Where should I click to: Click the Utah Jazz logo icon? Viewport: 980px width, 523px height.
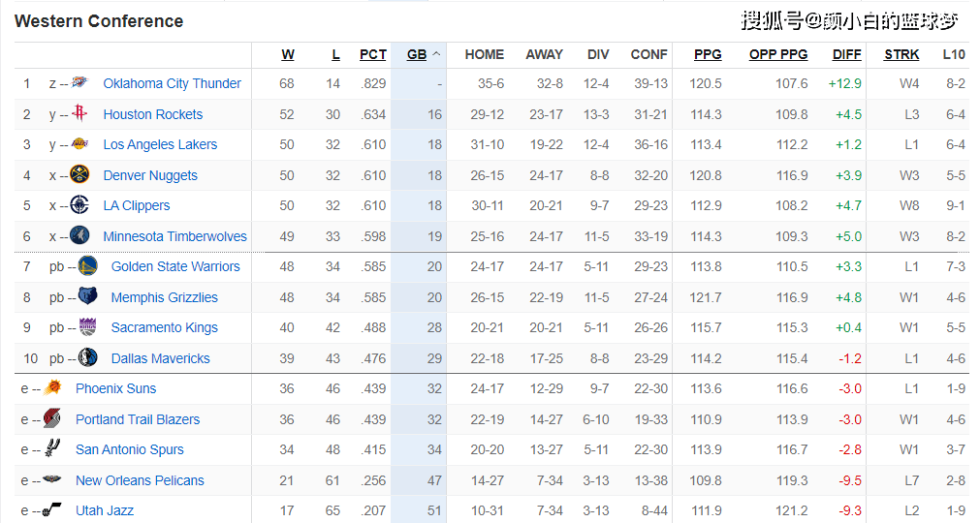click(x=52, y=509)
